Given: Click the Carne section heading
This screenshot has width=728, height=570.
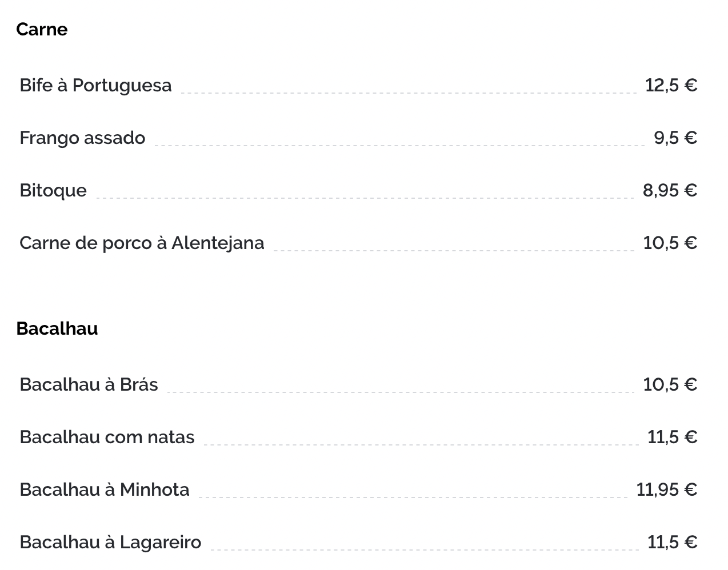Looking at the screenshot, I should [x=42, y=29].
